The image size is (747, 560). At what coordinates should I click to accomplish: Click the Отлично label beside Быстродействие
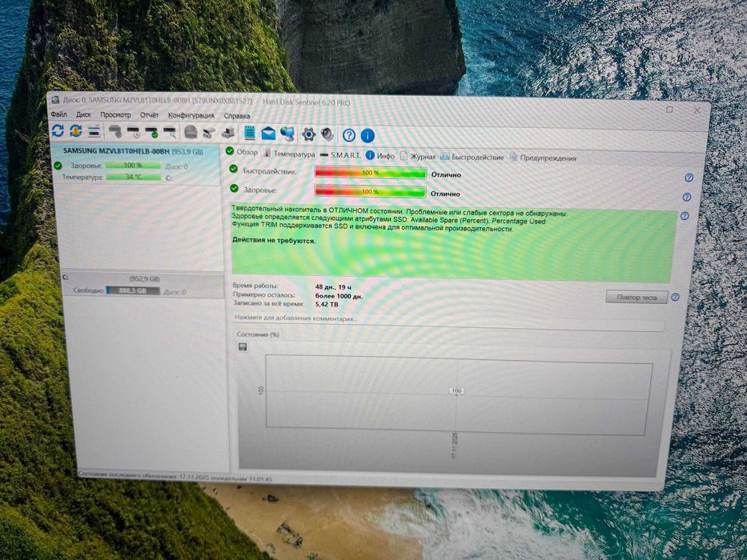[447, 174]
